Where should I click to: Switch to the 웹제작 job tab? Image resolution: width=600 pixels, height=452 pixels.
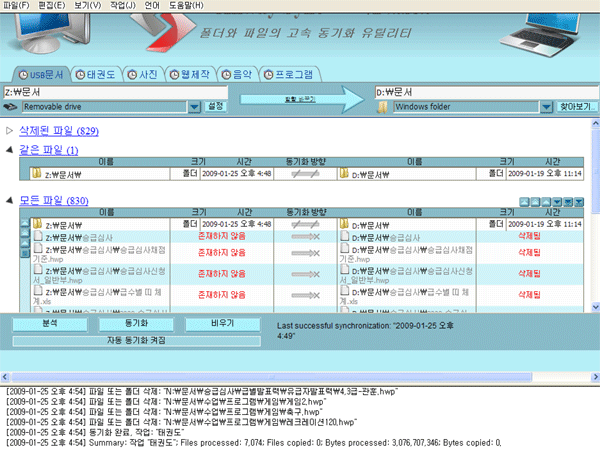(190, 74)
